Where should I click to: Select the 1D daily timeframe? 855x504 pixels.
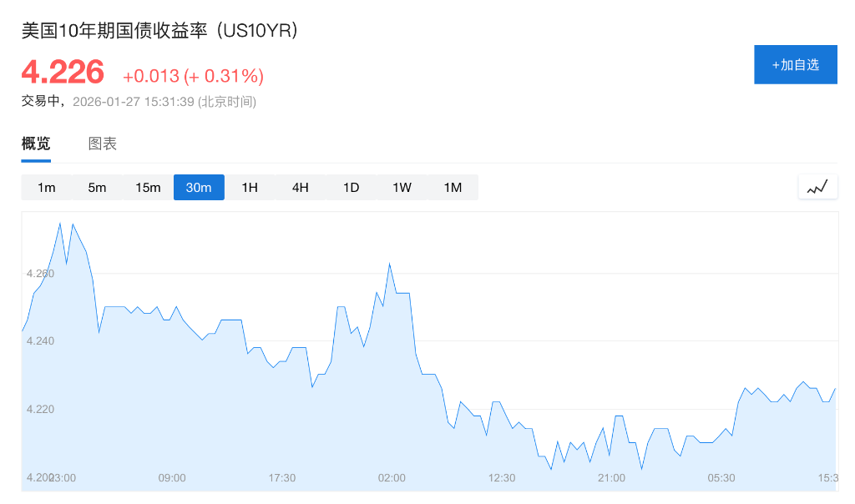point(351,188)
